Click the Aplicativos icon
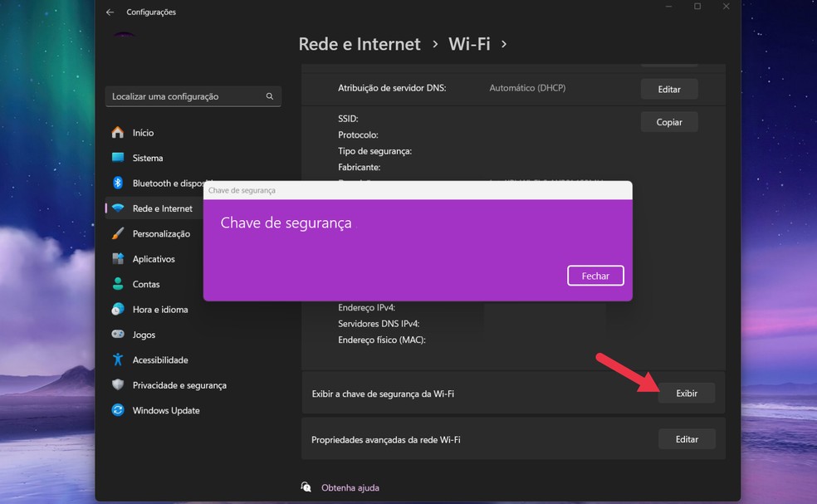Screen dimensions: 817x504 click(x=118, y=258)
